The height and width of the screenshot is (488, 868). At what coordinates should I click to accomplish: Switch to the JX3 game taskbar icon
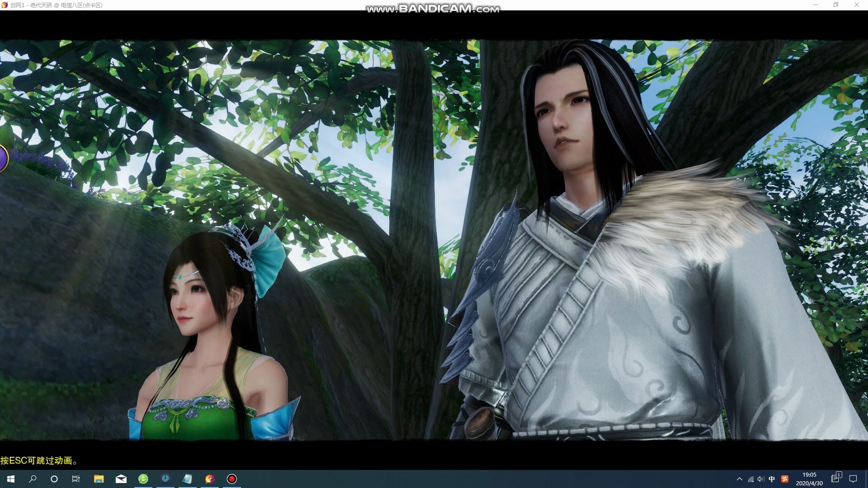pyautogui.click(x=209, y=479)
